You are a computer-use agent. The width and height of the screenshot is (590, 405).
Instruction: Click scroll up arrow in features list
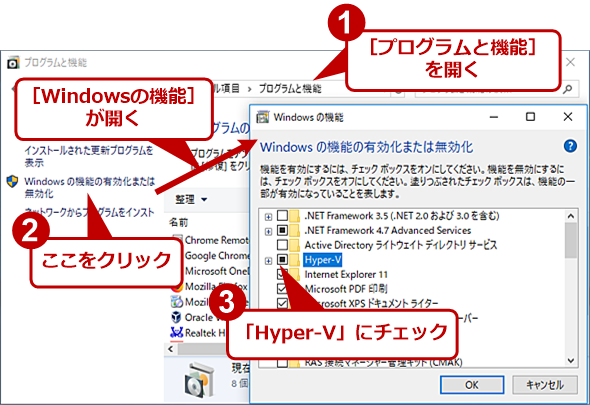571,216
